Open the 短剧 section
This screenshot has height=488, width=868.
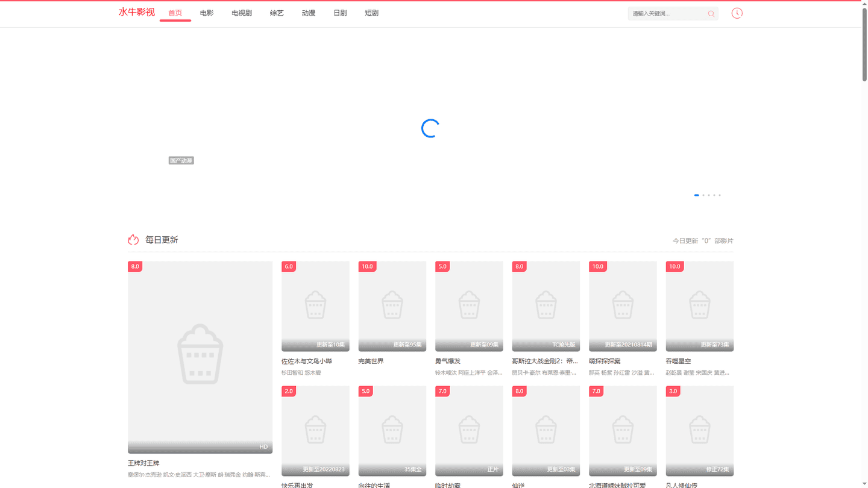point(372,13)
